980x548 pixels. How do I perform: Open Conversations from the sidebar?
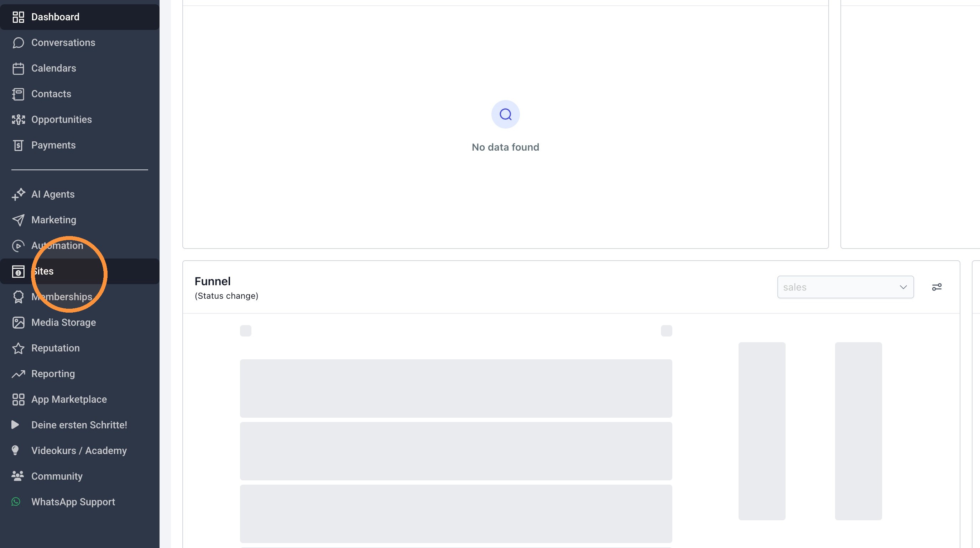click(x=79, y=43)
